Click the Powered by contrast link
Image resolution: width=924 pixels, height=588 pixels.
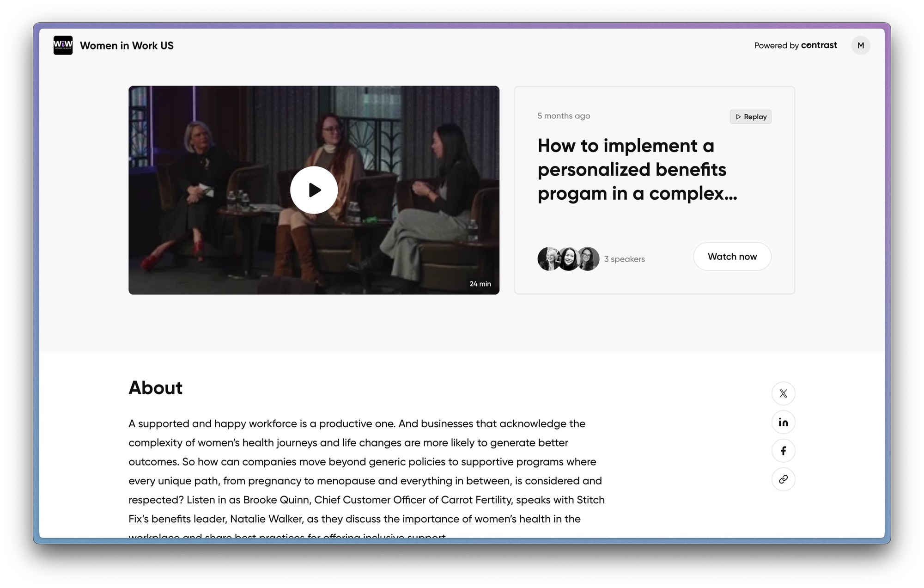click(796, 45)
